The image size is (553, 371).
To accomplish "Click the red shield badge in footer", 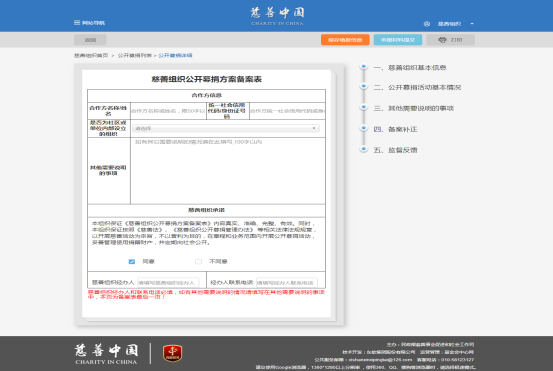I will [172, 353].
